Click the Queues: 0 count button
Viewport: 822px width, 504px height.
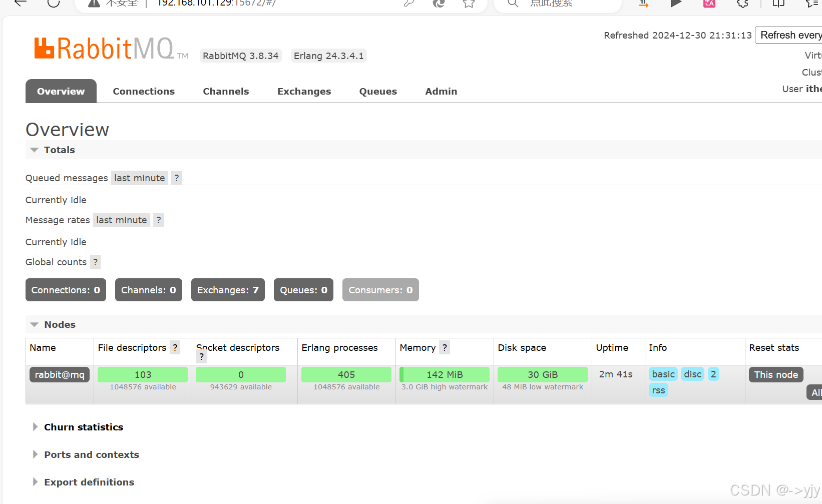click(303, 290)
